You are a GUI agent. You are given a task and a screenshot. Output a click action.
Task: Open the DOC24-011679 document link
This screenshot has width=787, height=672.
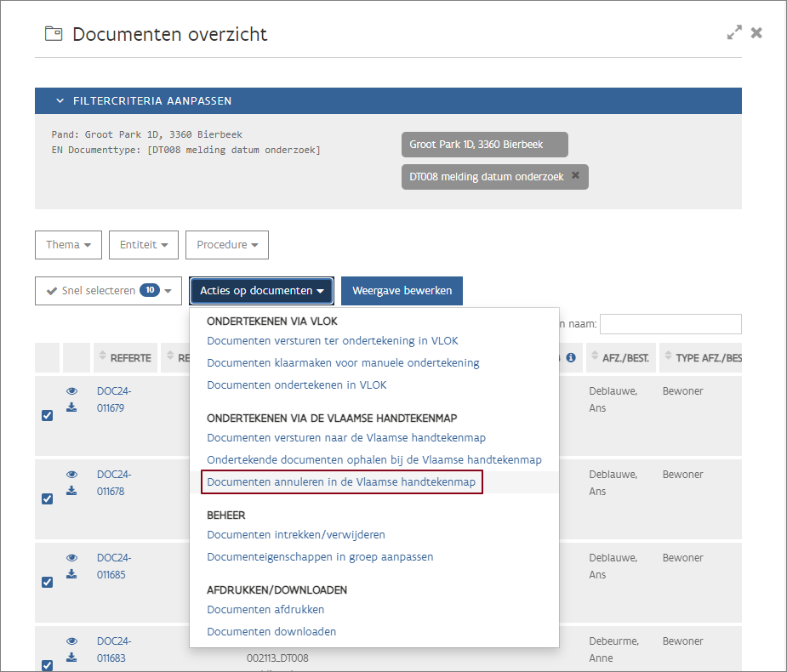114,399
